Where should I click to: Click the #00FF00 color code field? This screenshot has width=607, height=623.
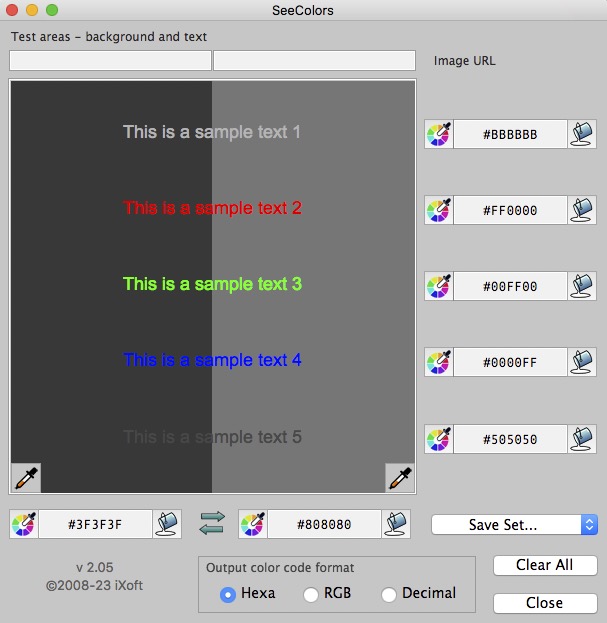coord(510,286)
